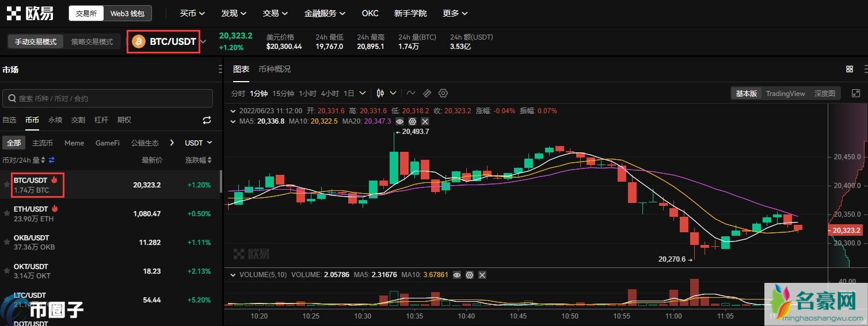The height and width of the screenshot is (326, 868).
Task: Select the TradingView chart version
Action: point(785,93)
